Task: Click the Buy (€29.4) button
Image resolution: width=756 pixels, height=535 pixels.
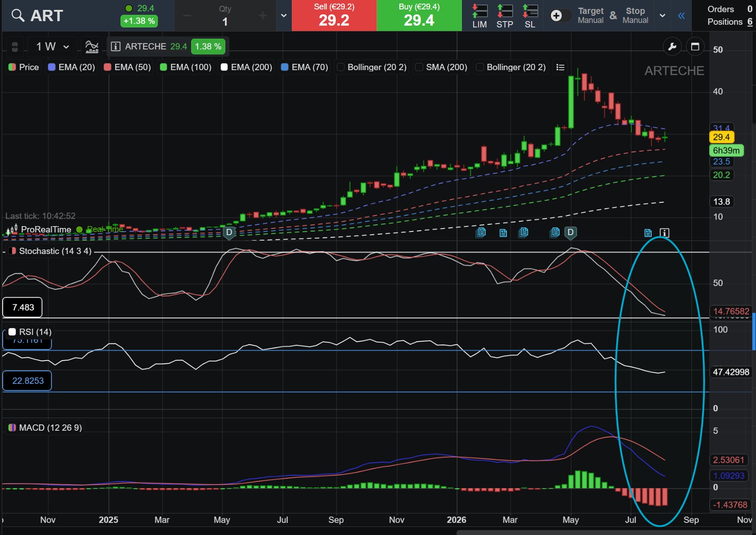Action: (x=419, y=16)
